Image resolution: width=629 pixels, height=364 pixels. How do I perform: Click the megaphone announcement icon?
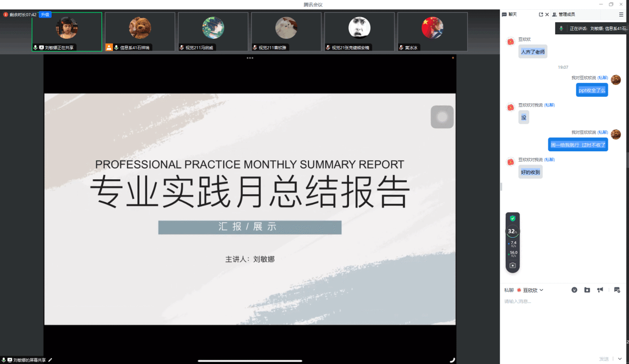tap(600, 290)
